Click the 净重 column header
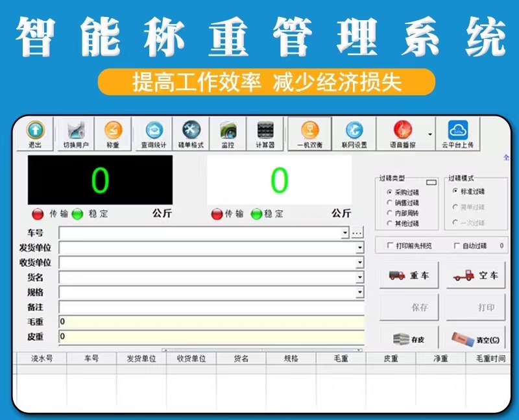 (x=441, y=358)
